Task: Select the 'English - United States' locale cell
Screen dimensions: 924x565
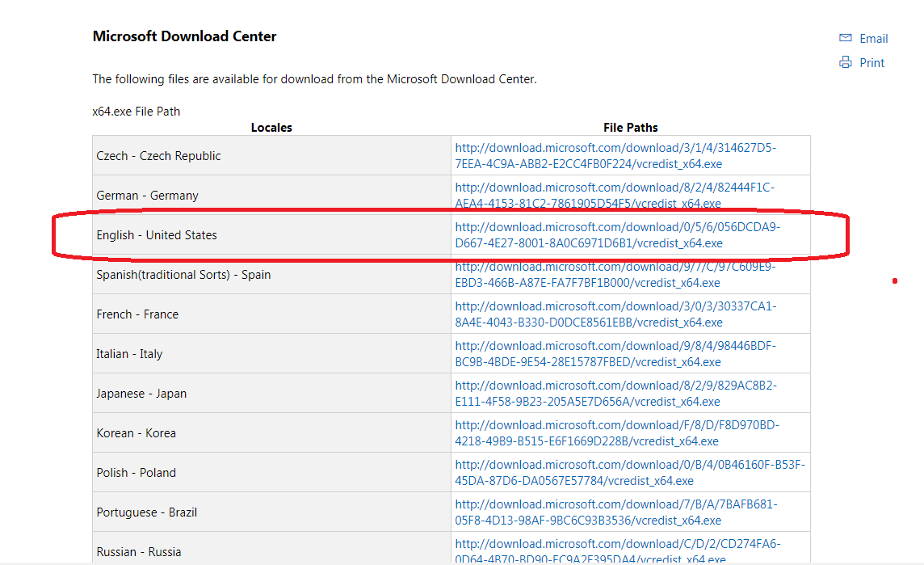Action: (x=271, y=234)
